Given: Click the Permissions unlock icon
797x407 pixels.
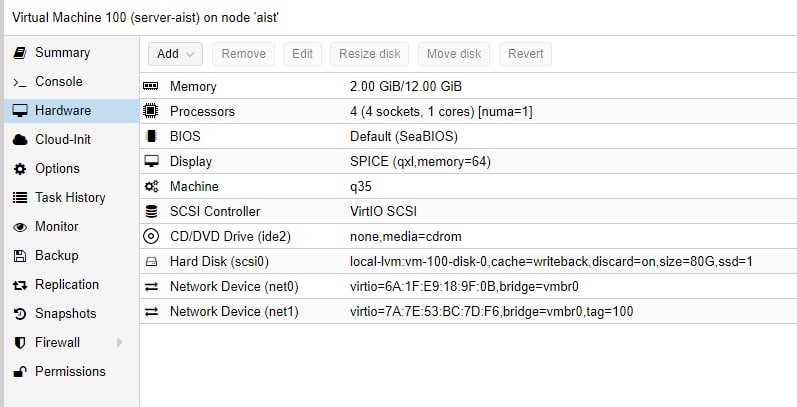Looking at the screenshot, I should tap(20, 372).
